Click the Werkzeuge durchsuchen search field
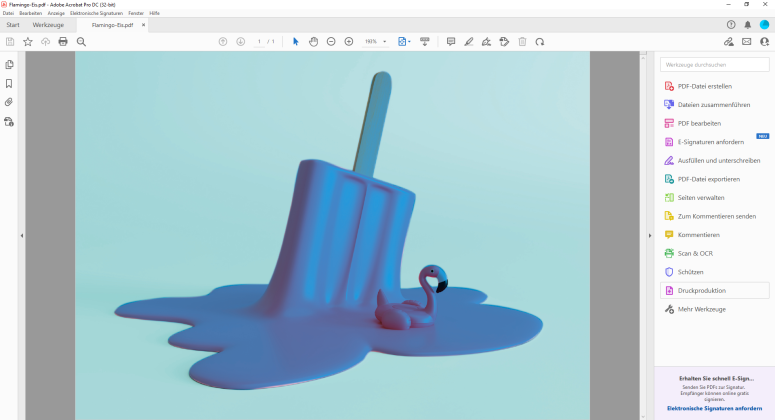Screen dimensions: 775x420 (715, 65)
